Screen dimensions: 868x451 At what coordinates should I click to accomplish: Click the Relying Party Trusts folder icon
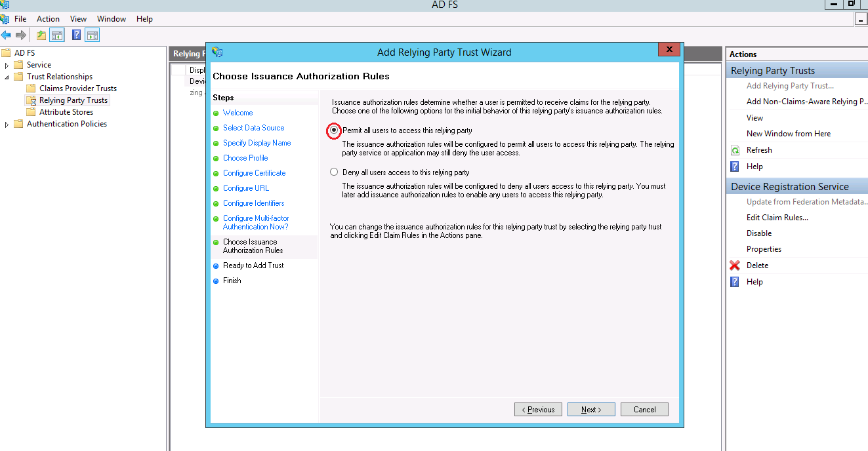tap(31, 100)
